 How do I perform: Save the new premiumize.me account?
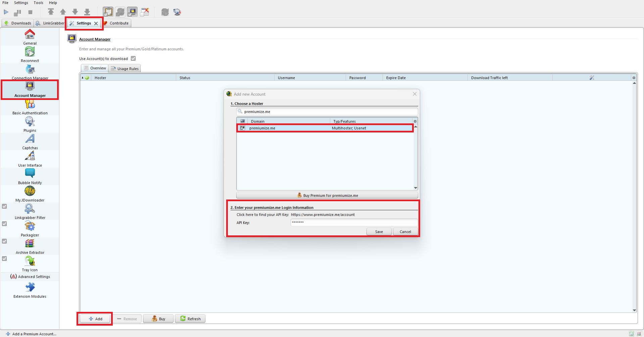(379, 232)
